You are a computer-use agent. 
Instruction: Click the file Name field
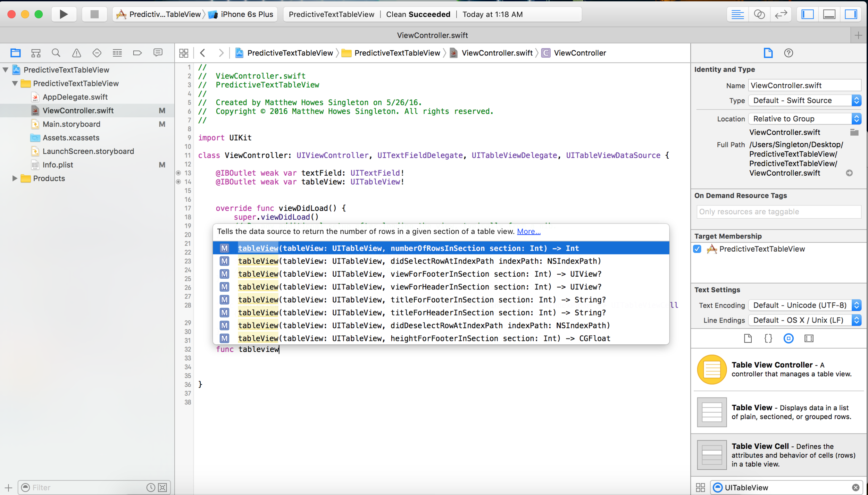point(805,85)
